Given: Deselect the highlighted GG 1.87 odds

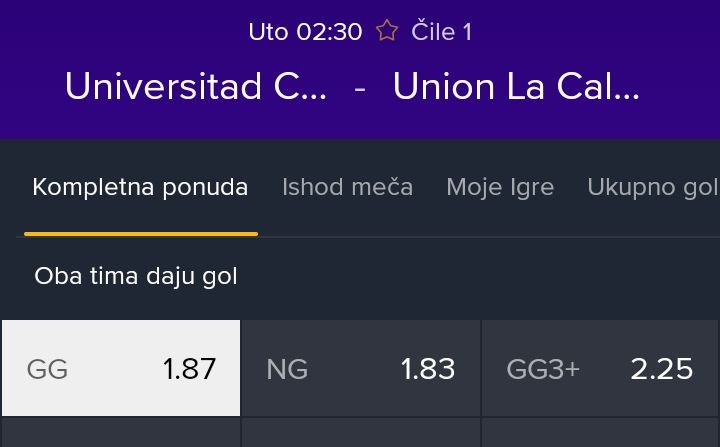Looking at the screenshot, I should [x=121, y=368].
